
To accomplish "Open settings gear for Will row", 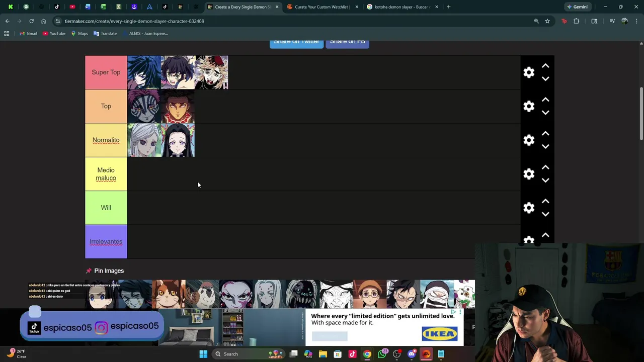I will pos(528,208).
